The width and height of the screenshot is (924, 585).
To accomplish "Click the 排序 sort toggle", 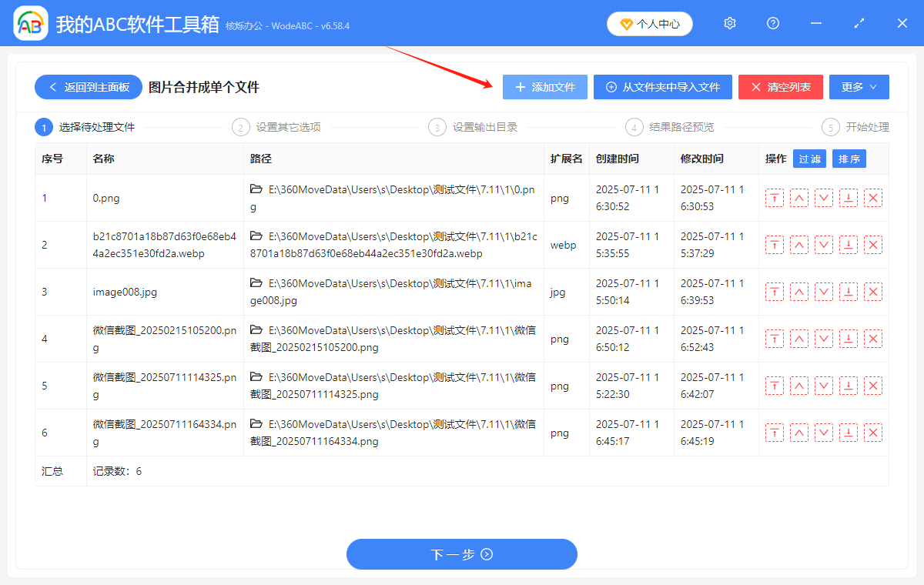I will point(849,159).
